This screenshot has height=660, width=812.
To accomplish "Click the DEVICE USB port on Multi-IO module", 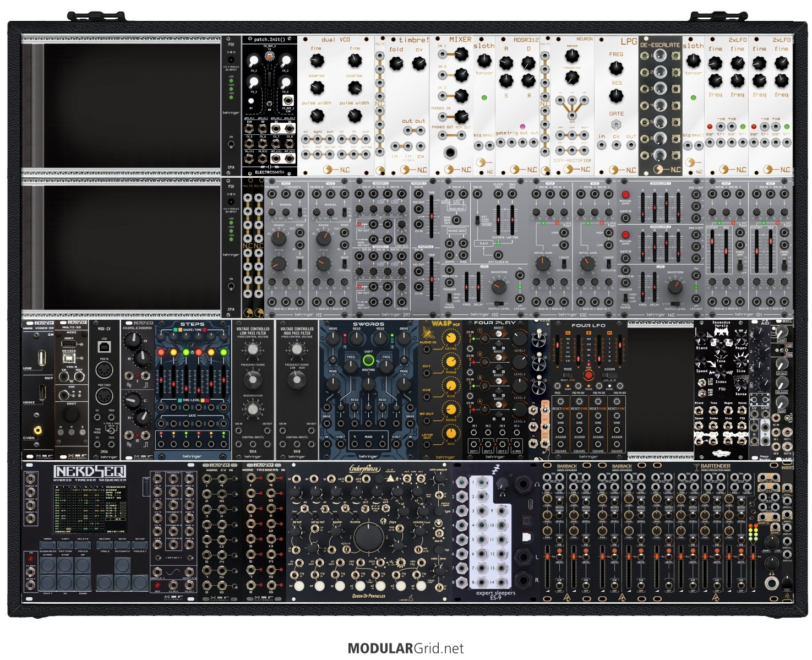I will [69, 358].
